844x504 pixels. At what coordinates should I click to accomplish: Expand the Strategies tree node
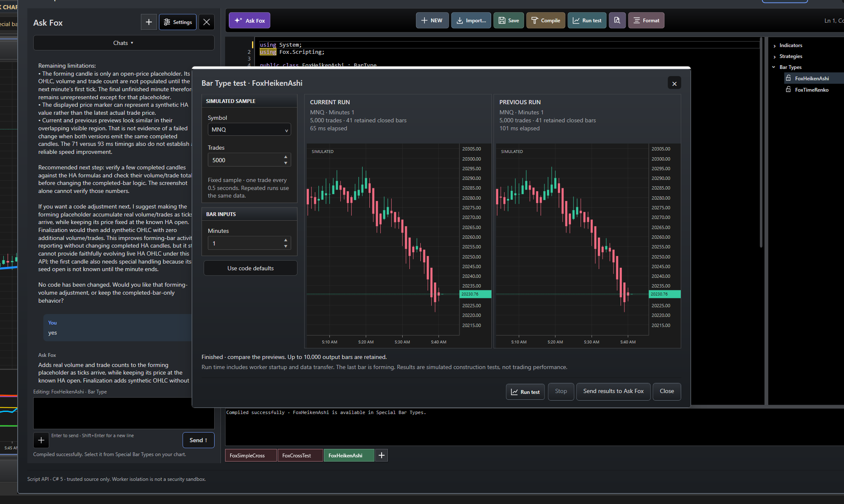point(775,56)
